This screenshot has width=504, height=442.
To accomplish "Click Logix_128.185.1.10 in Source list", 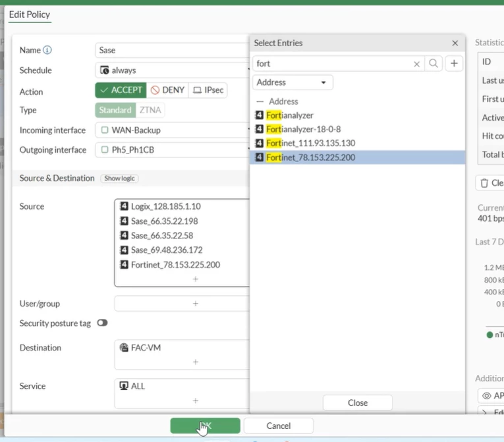I will [165, 206].
